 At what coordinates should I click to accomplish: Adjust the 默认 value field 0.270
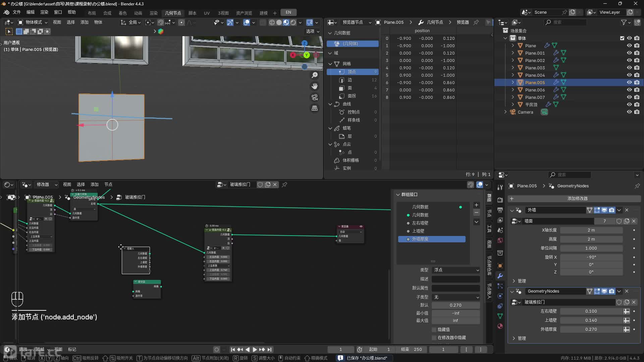(x=455, y=305)
